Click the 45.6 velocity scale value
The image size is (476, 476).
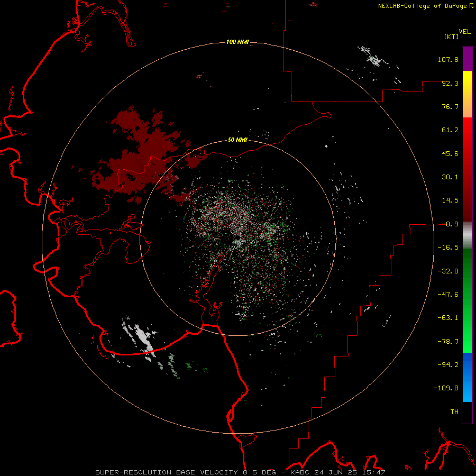click(x=450, y=153)
